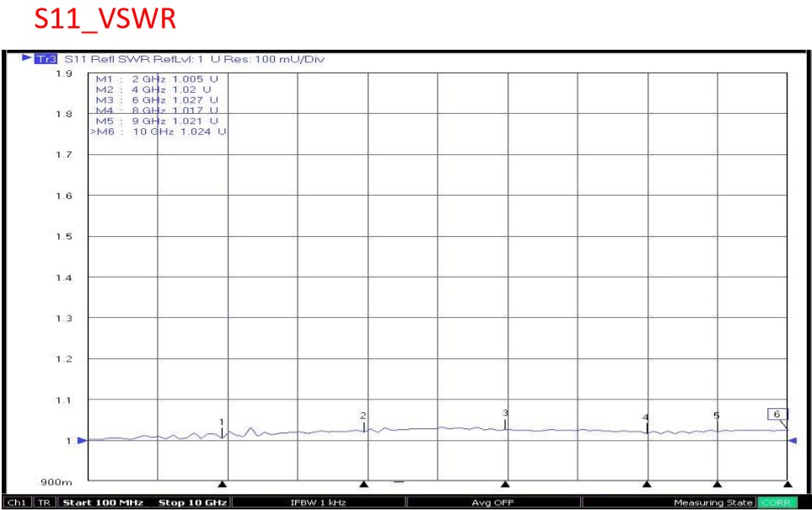This screenshot has width=812, height=510.
Task: Click the Stop 10 GHz frequency field
Action: (193, 503)
